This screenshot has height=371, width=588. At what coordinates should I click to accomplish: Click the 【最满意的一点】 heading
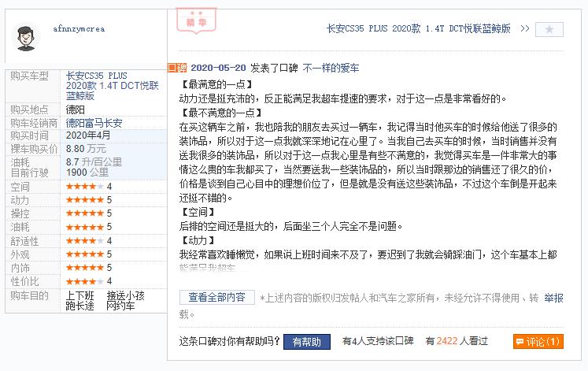coord(216,84)
